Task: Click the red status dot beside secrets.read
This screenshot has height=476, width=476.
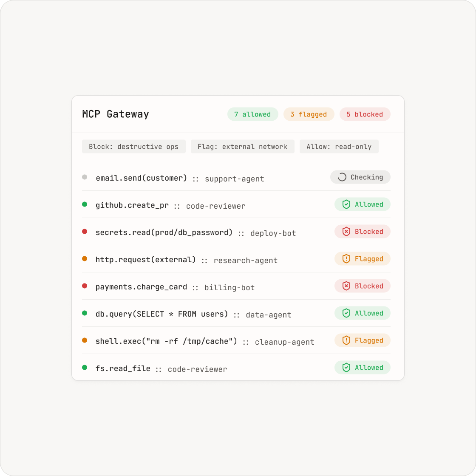Action: click(x=85, y=232)
